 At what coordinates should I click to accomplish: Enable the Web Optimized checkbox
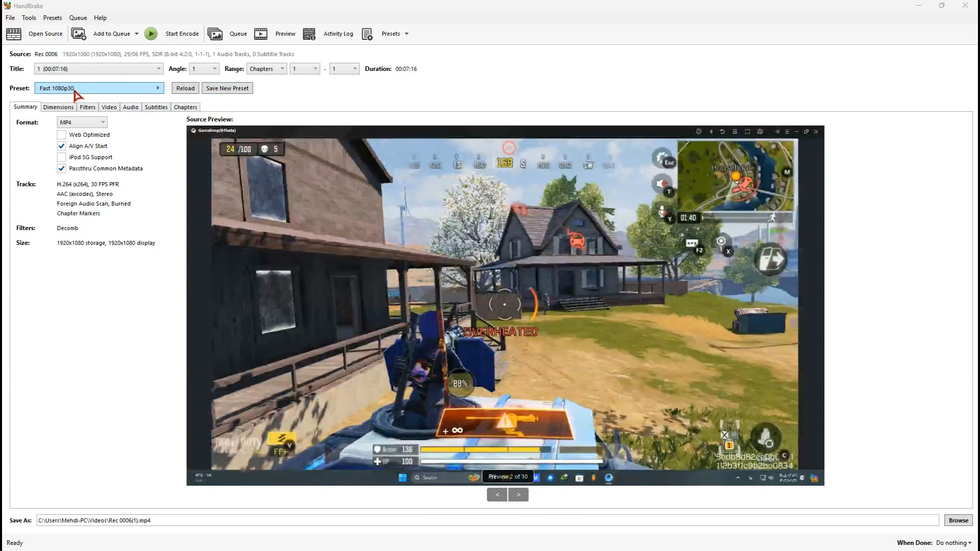pyautogui.click(x=62, y=135)
